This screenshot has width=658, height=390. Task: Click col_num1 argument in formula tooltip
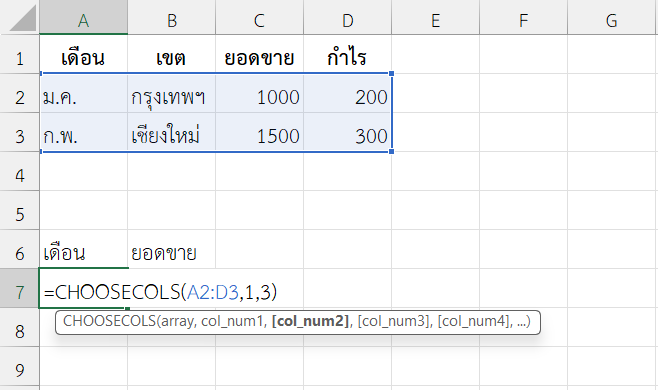232,321
